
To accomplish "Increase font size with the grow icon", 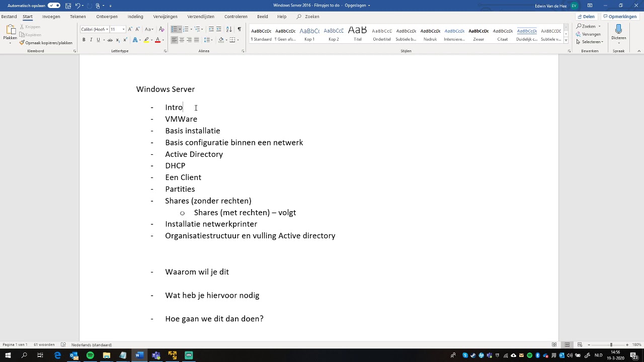I will (x=130, y=29).
